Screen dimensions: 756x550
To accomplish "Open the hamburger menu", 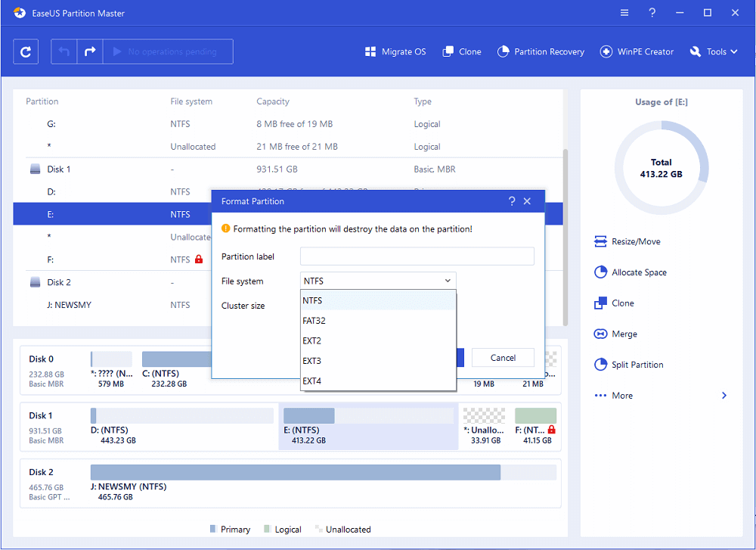I will [624, 13].
